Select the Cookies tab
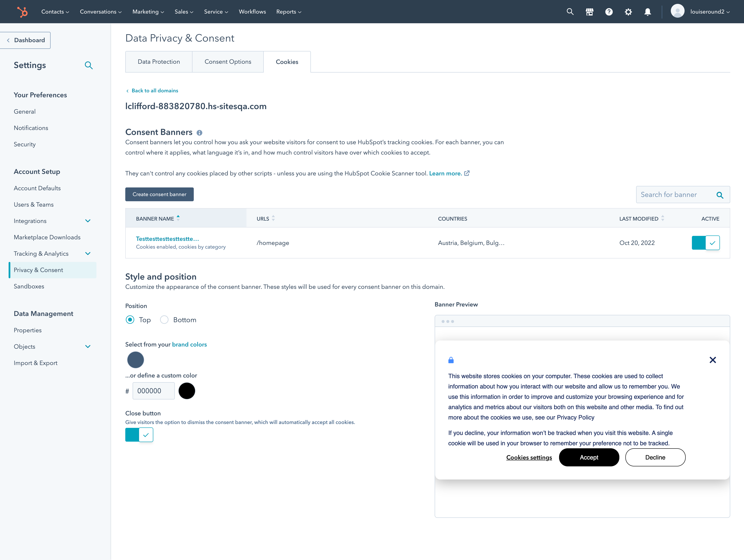744x560 pixels. 287,62
